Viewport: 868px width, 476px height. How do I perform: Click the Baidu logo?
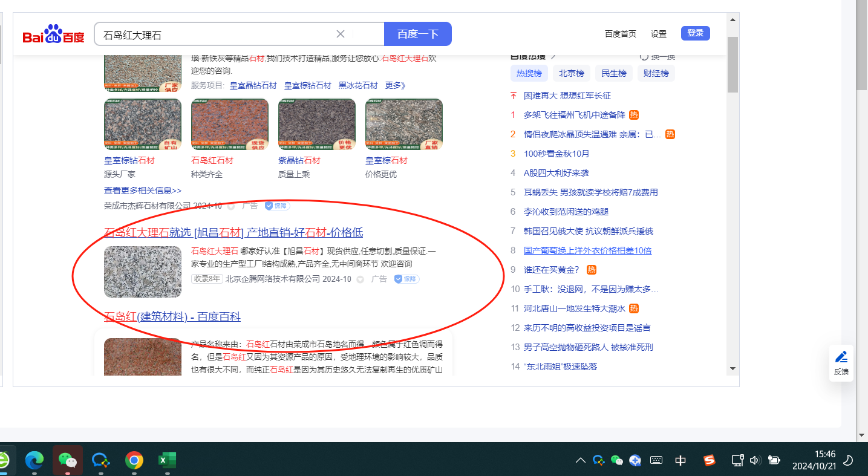(x=53, y=35)
